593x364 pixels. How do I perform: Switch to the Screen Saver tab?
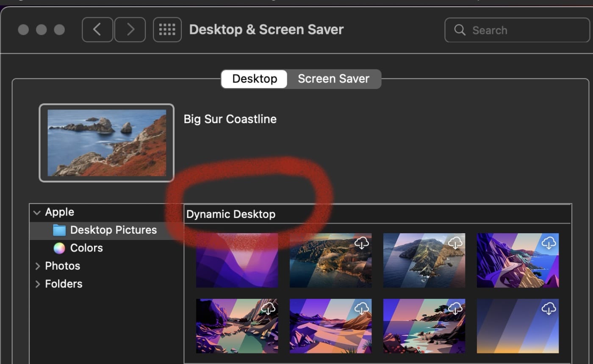click(x=333, y=79)
